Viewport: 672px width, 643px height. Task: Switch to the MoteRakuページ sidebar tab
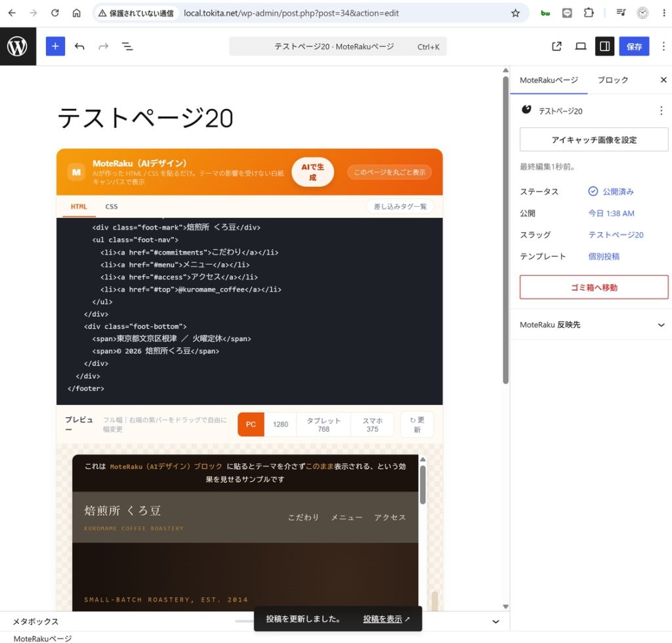tap(549, 80)
